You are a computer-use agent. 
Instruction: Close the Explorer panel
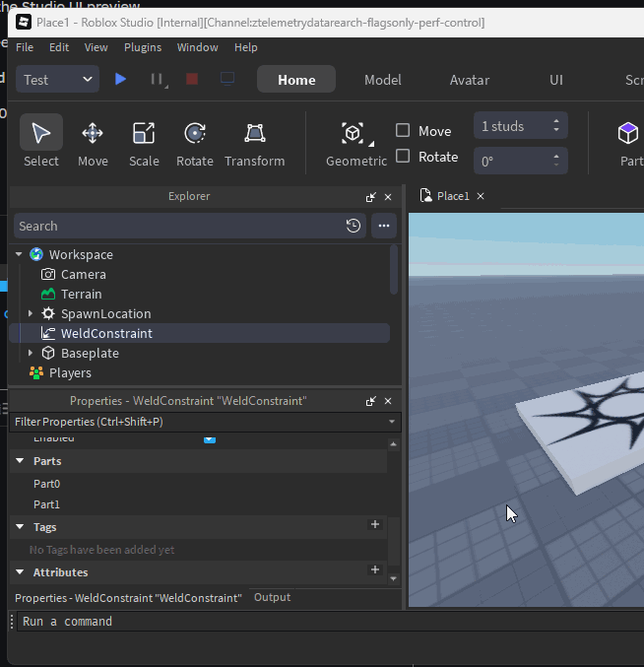388,197
